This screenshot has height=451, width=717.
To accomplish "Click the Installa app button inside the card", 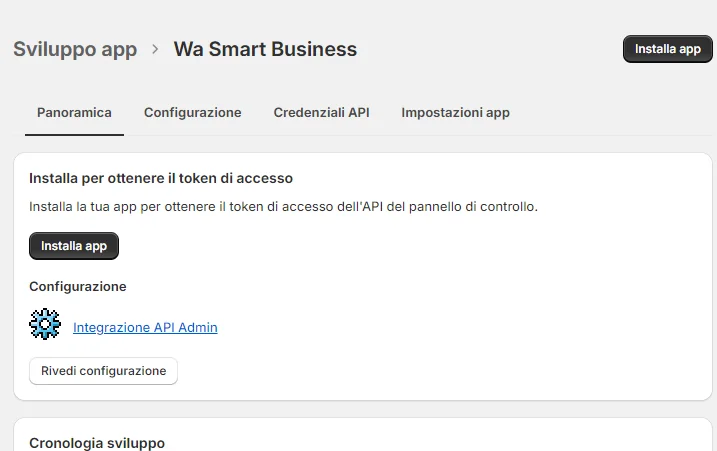I will 74,246.
